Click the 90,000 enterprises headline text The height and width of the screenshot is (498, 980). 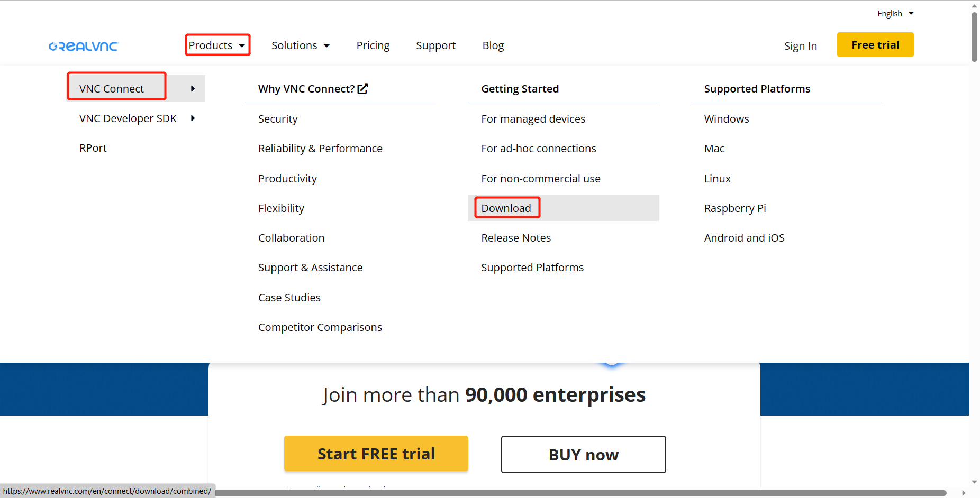555,395
